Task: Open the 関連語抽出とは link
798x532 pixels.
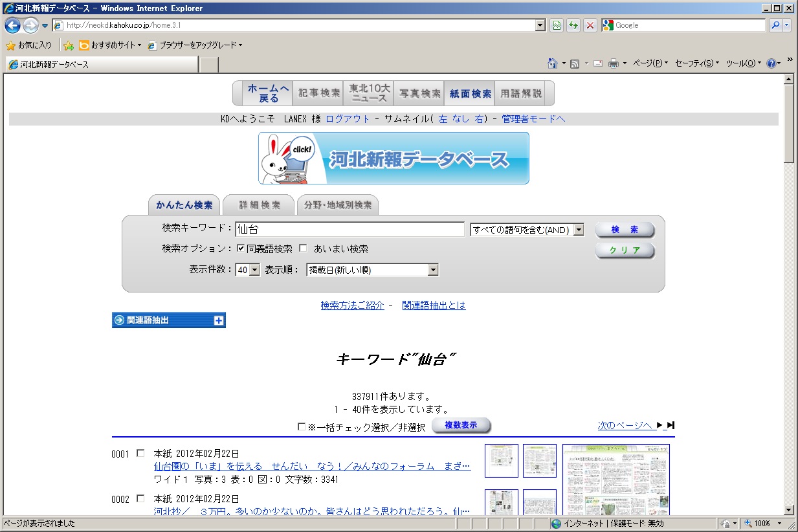Action: click(434, 305)
